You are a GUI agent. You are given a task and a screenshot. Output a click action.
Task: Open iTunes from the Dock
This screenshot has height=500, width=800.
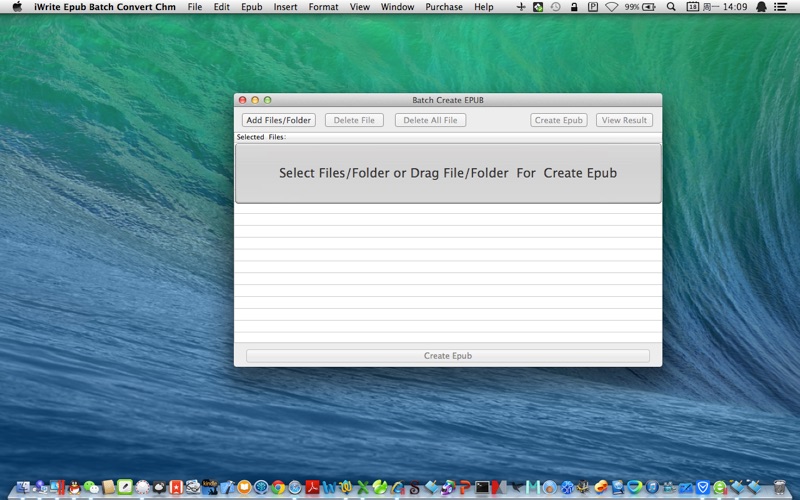(653, 487)
